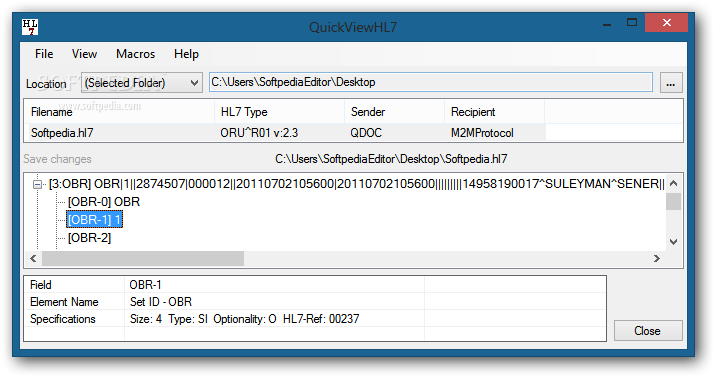The width and height of the screenshot is (715, 377).
Task: Minimize the QuickViewHL7 window
Action: (x=606, y=24)
